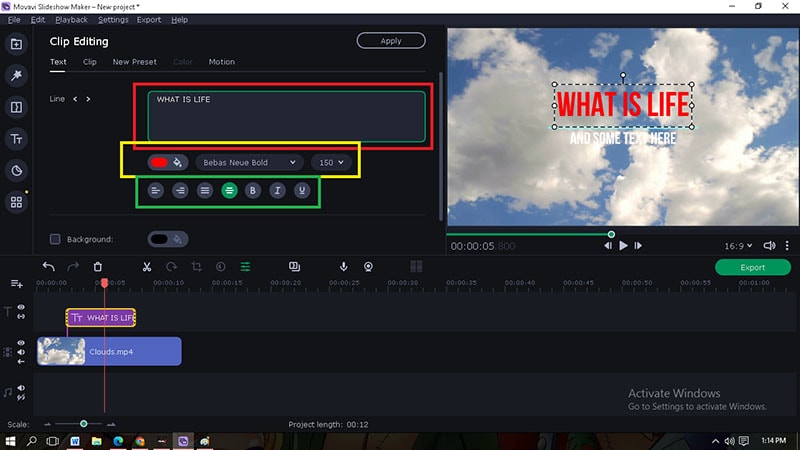This screenshot has height=450, width=800.
Task: Enable the Background checkbox
Action: tap(55, 239)
